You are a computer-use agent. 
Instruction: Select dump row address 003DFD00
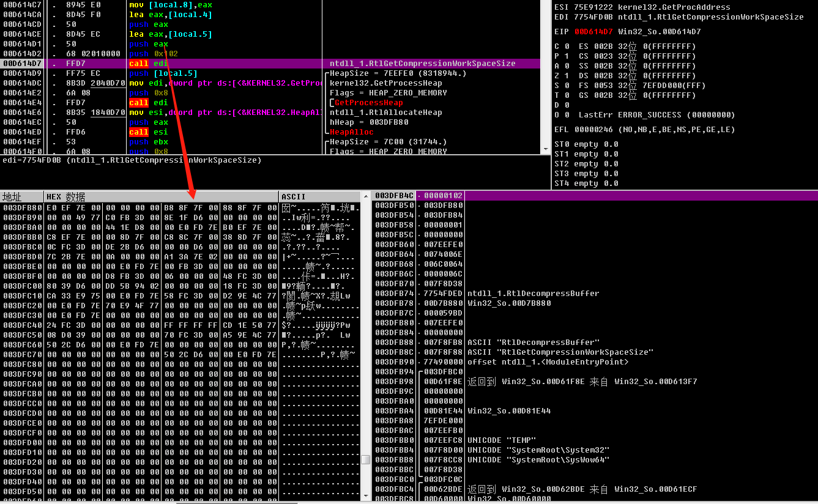[x=22, y=443]
